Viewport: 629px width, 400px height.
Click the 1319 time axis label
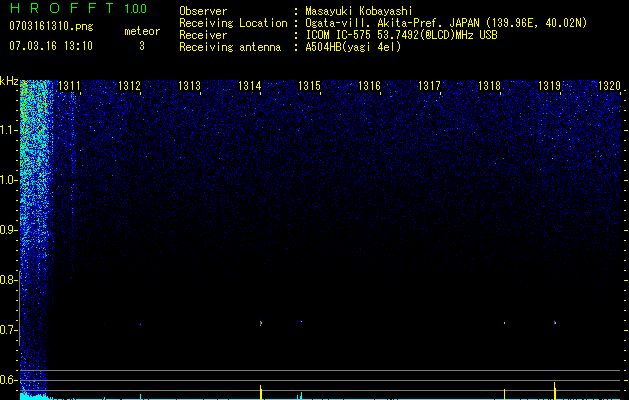pyautogui.click(x=549, y=86)
